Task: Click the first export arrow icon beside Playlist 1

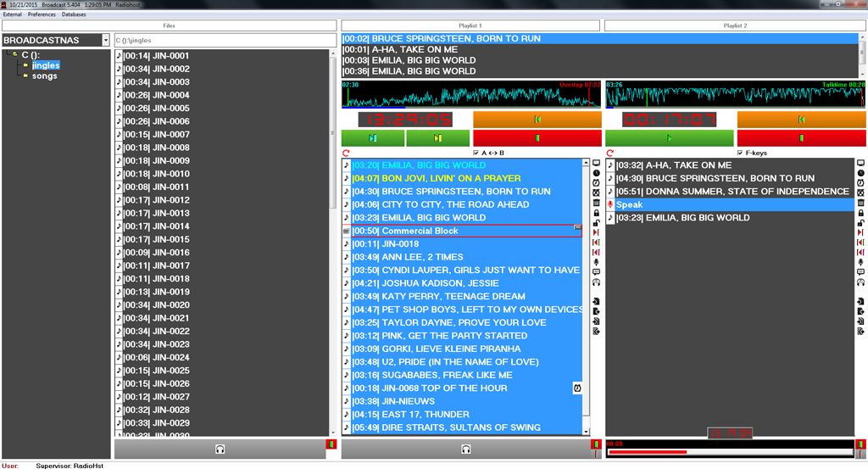Action: [596, 312]
